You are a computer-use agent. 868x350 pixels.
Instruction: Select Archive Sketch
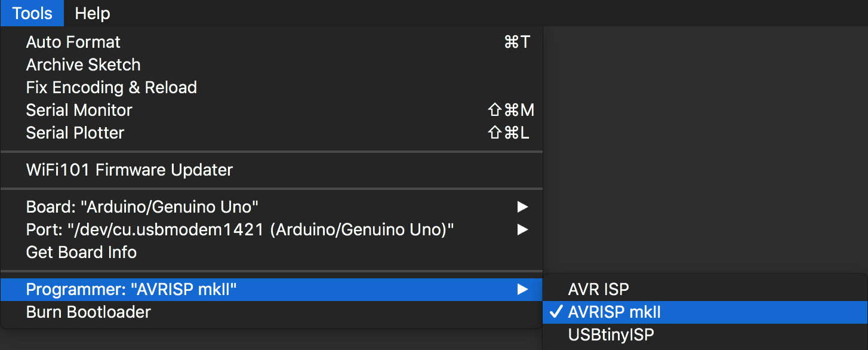click(x=83, y=65)
